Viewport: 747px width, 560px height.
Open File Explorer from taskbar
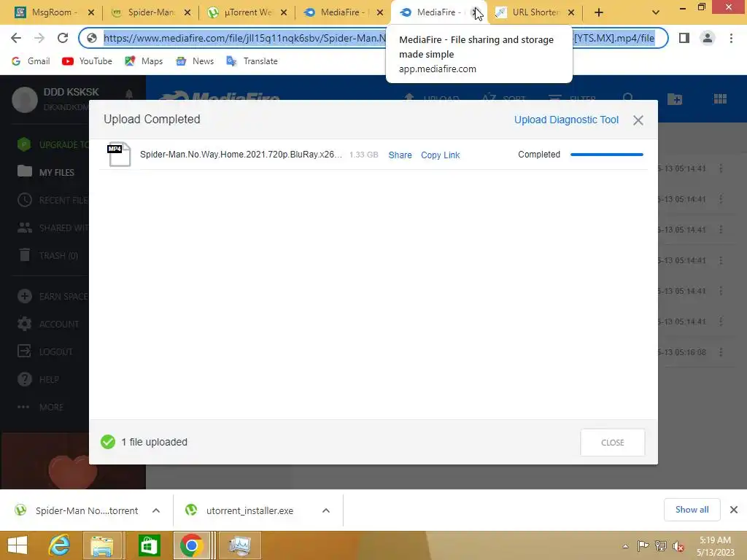pos(102,545)
